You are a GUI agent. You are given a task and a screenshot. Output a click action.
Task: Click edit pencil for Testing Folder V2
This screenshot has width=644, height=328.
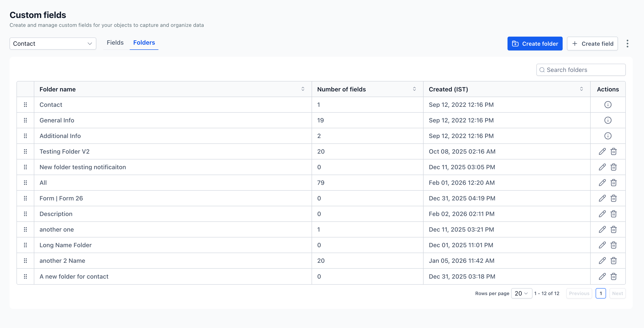[602, 151]
